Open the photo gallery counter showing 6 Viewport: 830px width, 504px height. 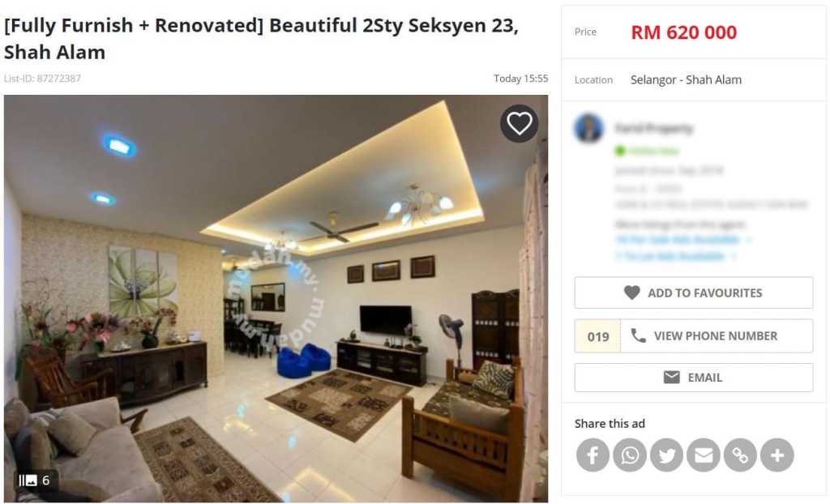pos(35,481)
